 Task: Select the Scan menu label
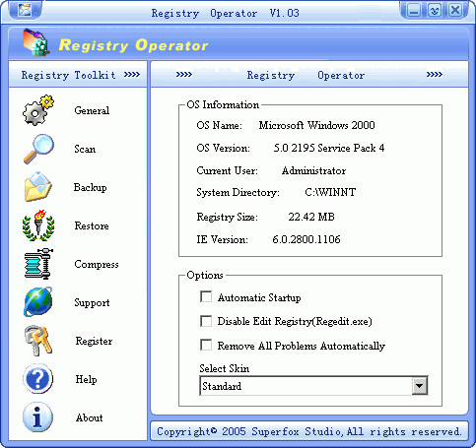85,149
